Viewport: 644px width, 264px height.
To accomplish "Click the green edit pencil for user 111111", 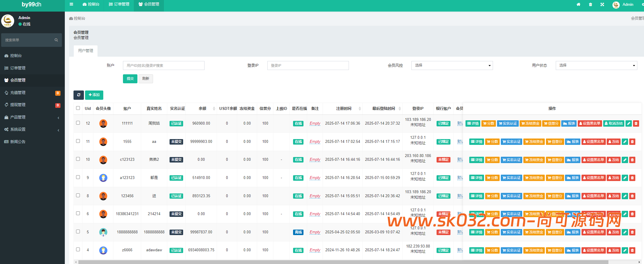I will pos(628,123).
